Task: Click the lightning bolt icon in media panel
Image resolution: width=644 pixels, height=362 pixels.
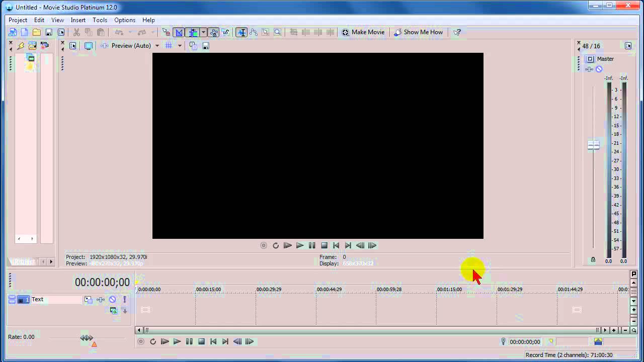Action: tap(21, 46)
